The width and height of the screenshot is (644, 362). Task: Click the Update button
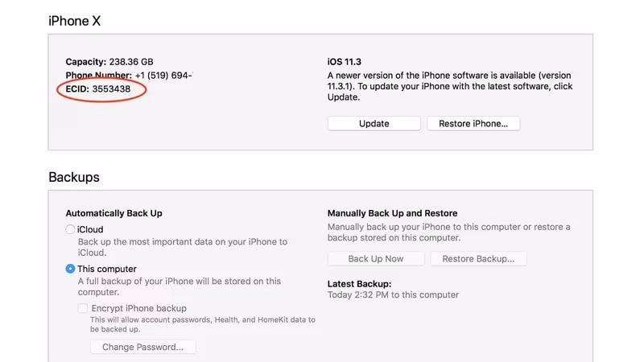tap(374, 124)
